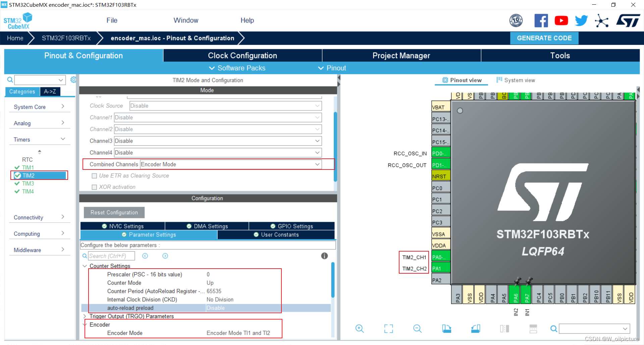
Task: Zoom in on the pinout view
Action: [x=360, y=329]
